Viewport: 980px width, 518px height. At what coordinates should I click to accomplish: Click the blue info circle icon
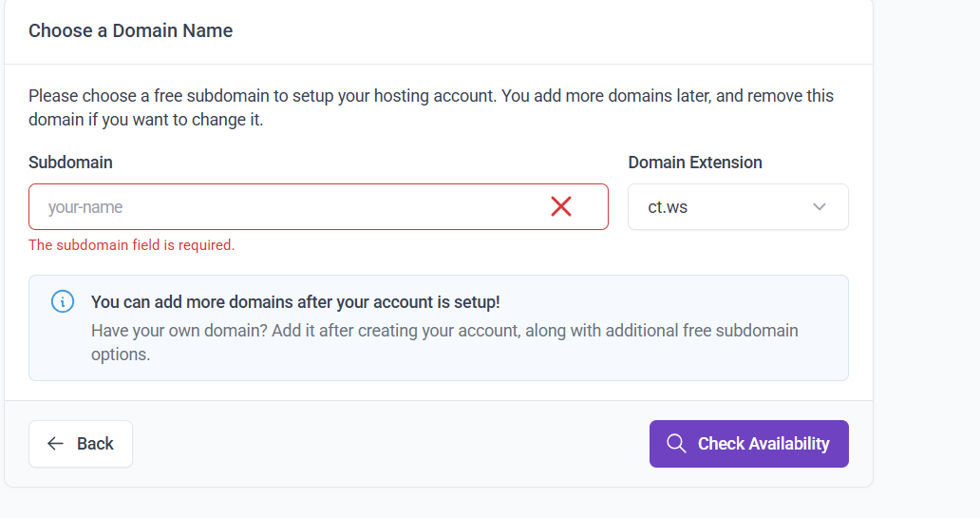click(x=62, y=302)
